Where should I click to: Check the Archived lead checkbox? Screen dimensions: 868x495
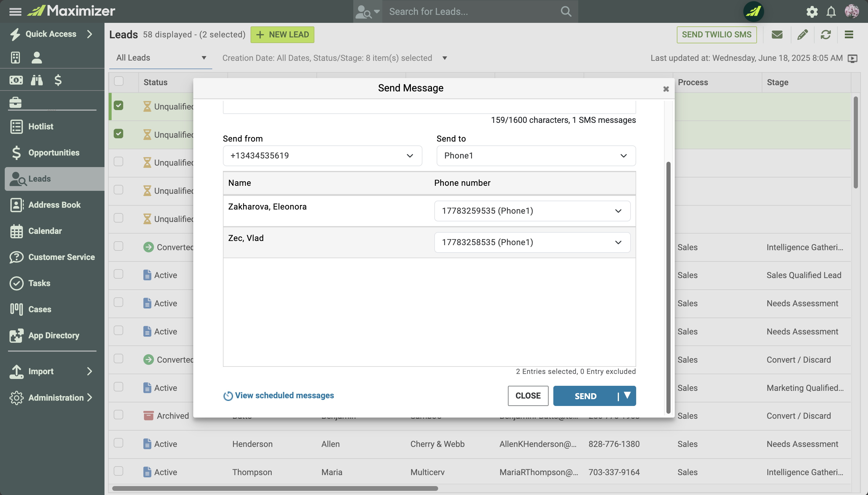click(119, 415)
